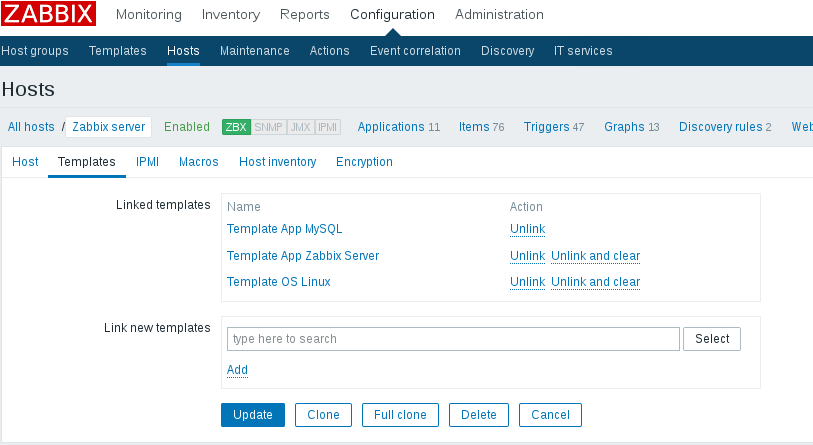Switch to the Templates form tab
Screen dimensions: 813x445
point(87,162)
